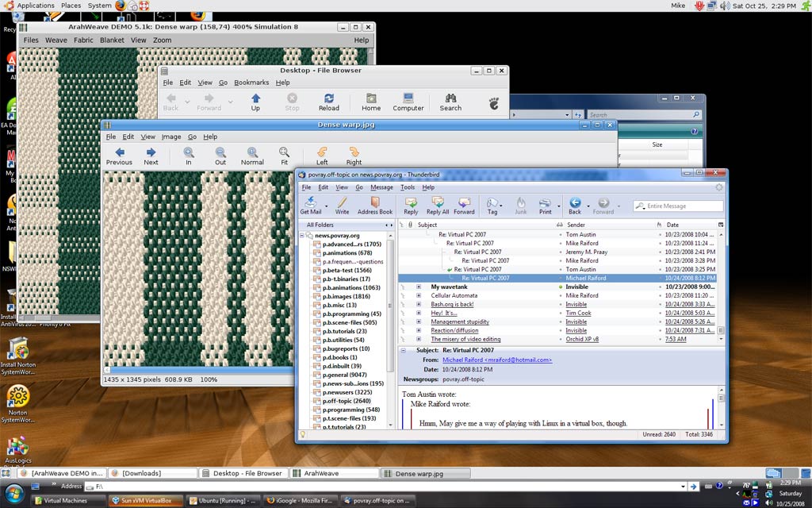Open the dropdown arrow next to Get Mail

[326, 206]
